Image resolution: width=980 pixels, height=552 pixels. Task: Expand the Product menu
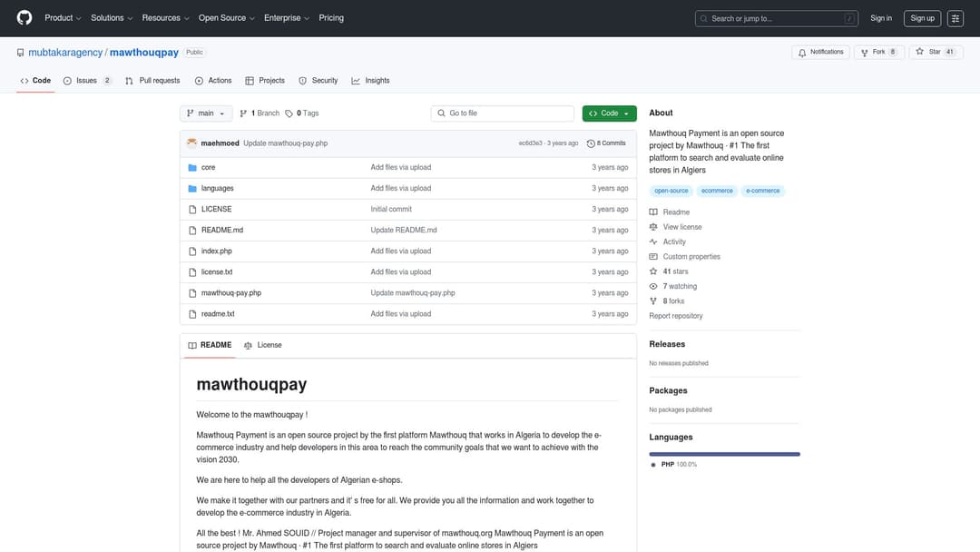[x=63, y=18]
